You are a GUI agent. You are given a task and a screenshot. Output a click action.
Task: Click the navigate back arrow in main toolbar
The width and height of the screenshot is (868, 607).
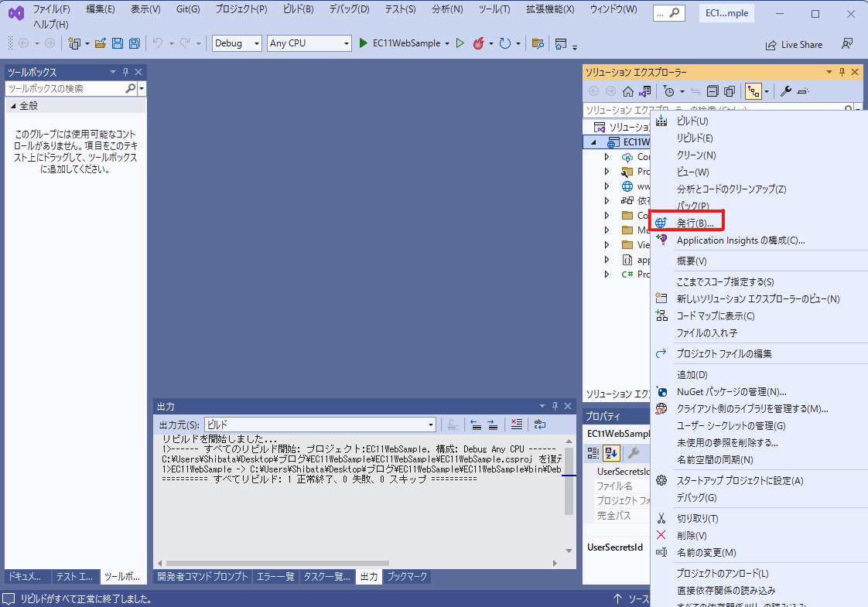[24, 43]
